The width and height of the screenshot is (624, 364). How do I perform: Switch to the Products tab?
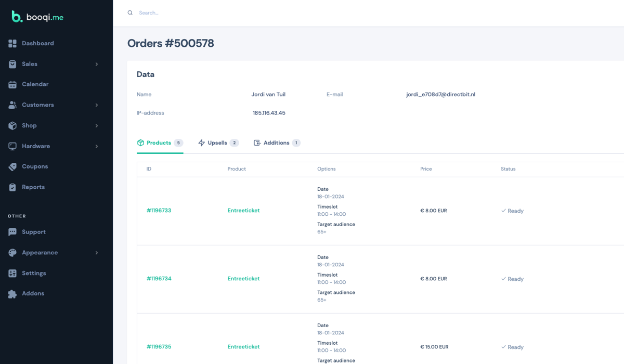coord(160,143)
